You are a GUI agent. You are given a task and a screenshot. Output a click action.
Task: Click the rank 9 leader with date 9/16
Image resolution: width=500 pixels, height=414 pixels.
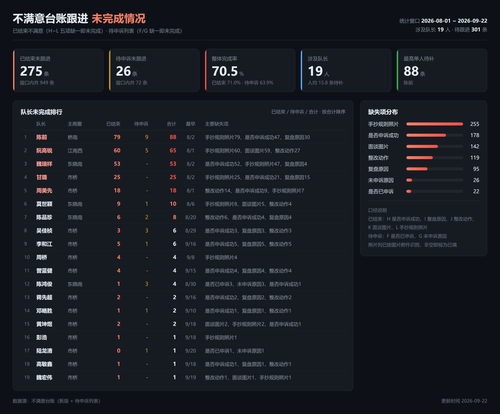(44, 244)
